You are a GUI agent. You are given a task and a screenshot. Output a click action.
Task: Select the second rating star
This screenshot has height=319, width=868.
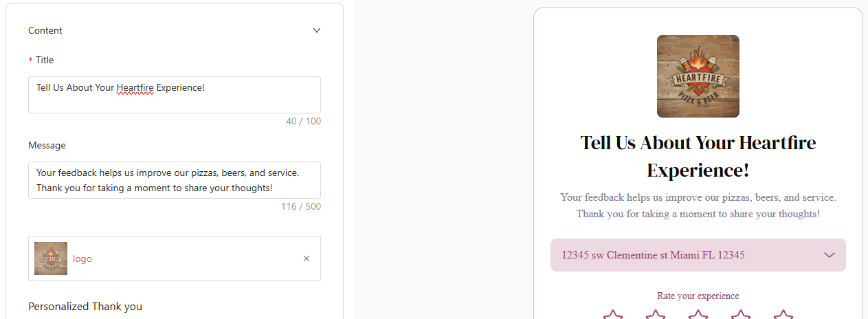click(x=656, y=315)
